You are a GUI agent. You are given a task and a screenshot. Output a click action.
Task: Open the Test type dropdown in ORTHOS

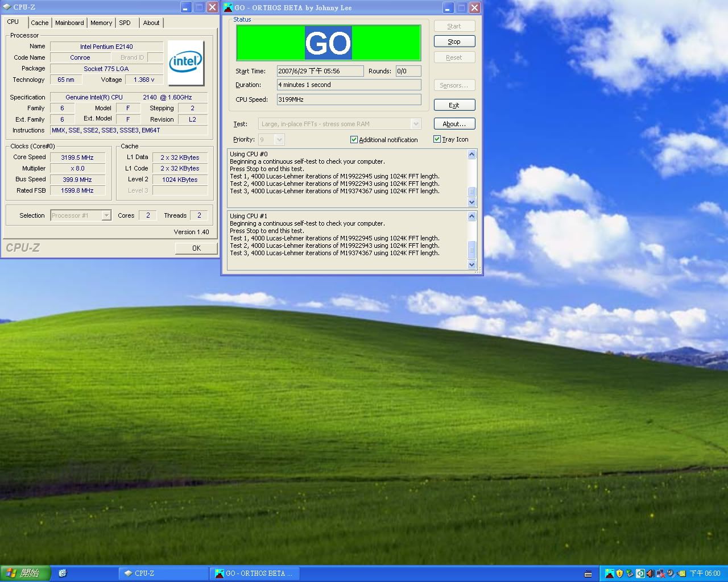pos(416,124)
